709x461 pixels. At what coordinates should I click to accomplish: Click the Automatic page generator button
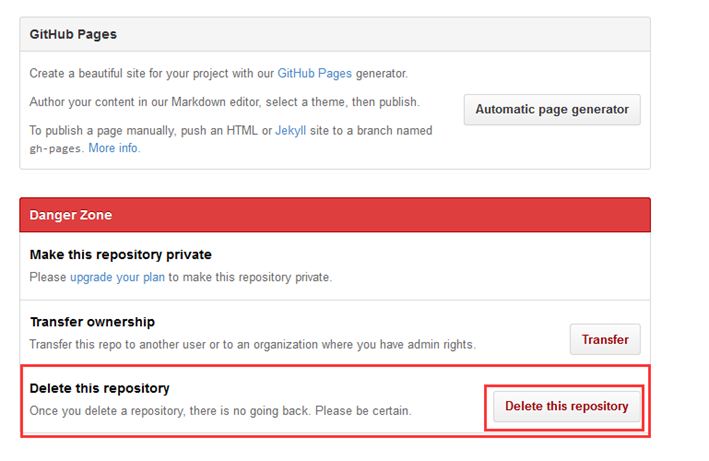pyautogui.click(x=552, y=109)
